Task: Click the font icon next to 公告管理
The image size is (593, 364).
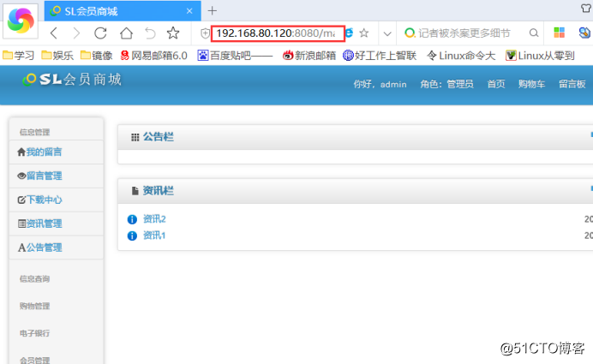Action: click(21, 248)
